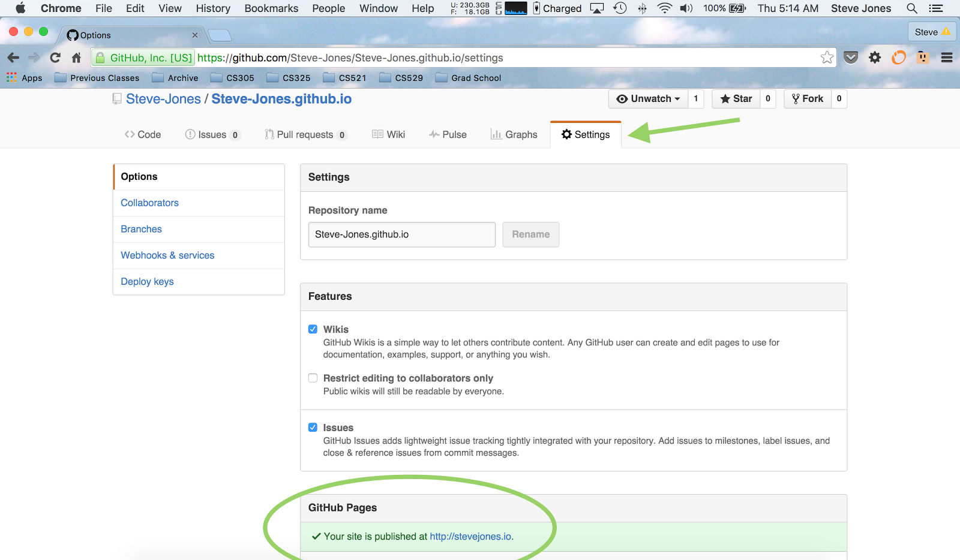Click the orange circular extension icon
The image size is (960, 560).
(x=899, y=58)
